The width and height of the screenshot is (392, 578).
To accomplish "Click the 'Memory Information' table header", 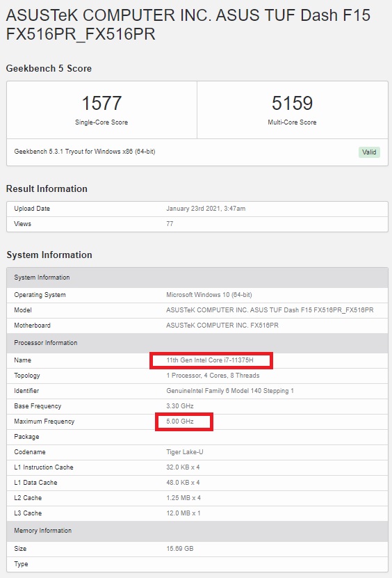I will click(197, 531).
